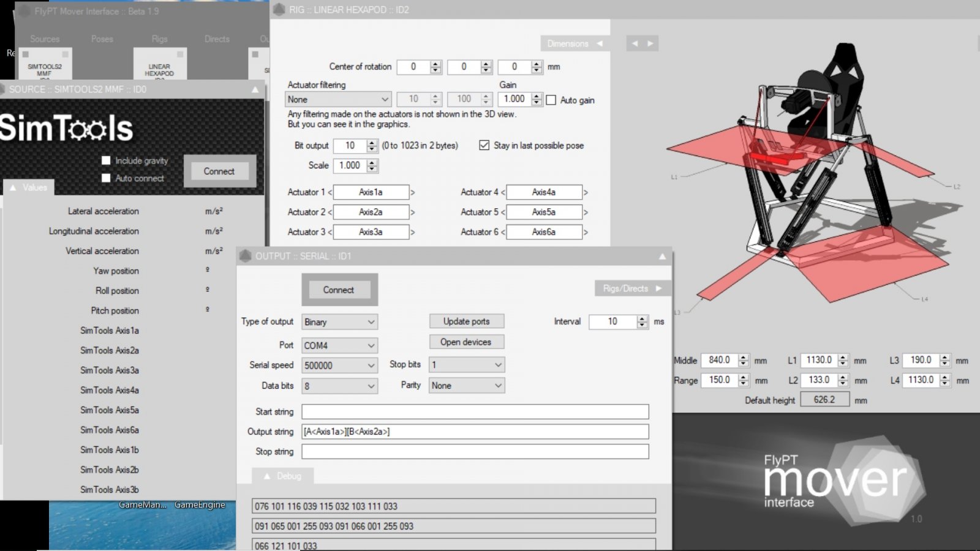Enable the Auto connect checkbox
This screenshot has height=551, width=980.
106,178
